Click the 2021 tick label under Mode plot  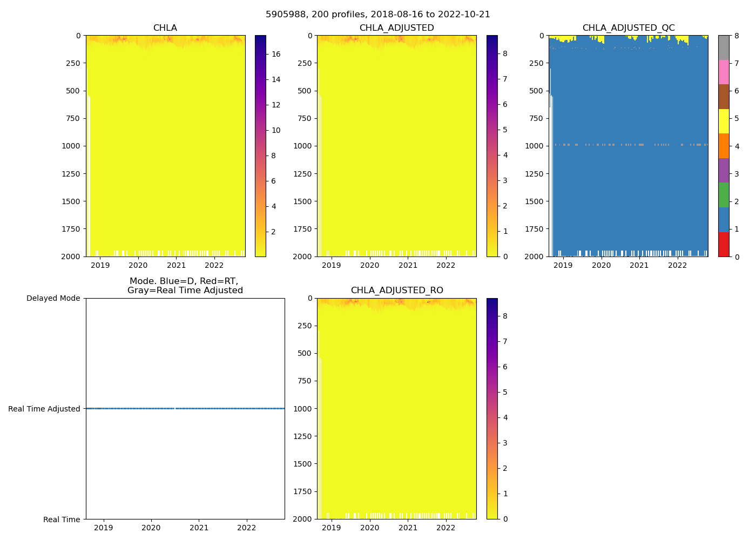point(199,528)
